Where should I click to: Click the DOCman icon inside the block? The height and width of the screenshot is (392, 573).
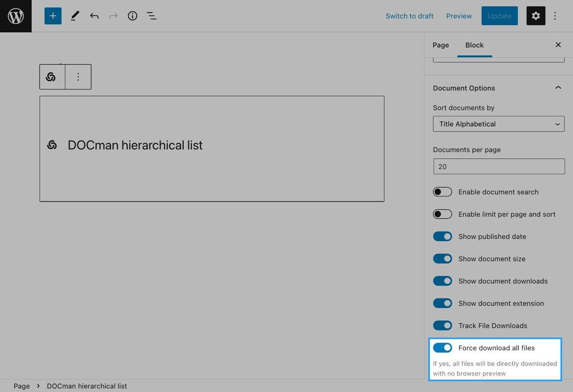52,145
